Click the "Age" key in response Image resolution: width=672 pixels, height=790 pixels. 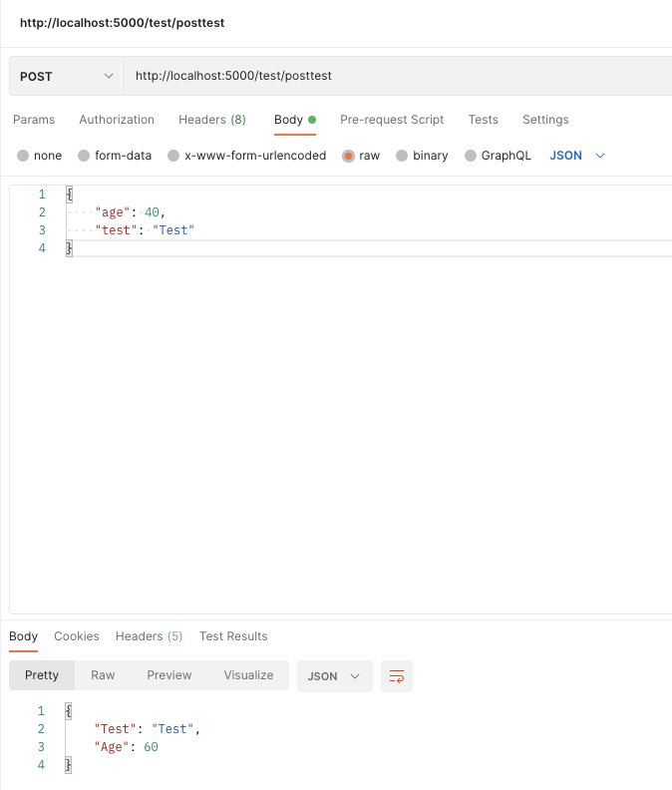point(112,747)
